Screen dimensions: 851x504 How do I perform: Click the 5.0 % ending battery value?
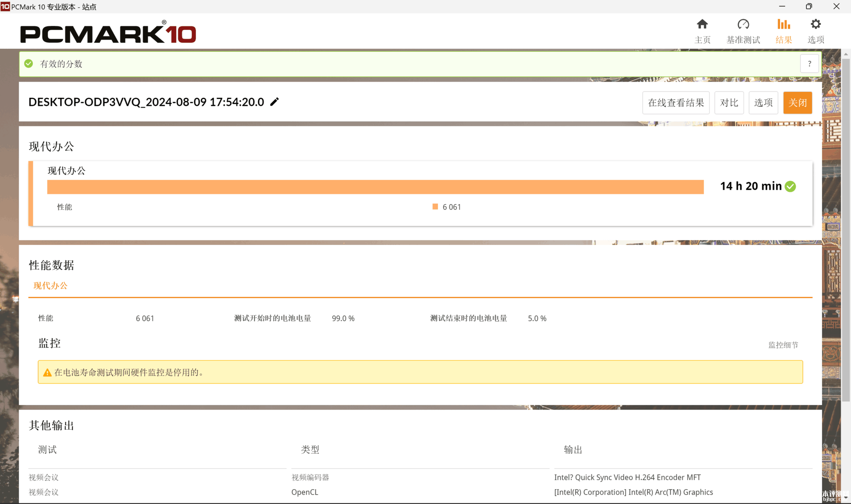[x=537, y=318]
